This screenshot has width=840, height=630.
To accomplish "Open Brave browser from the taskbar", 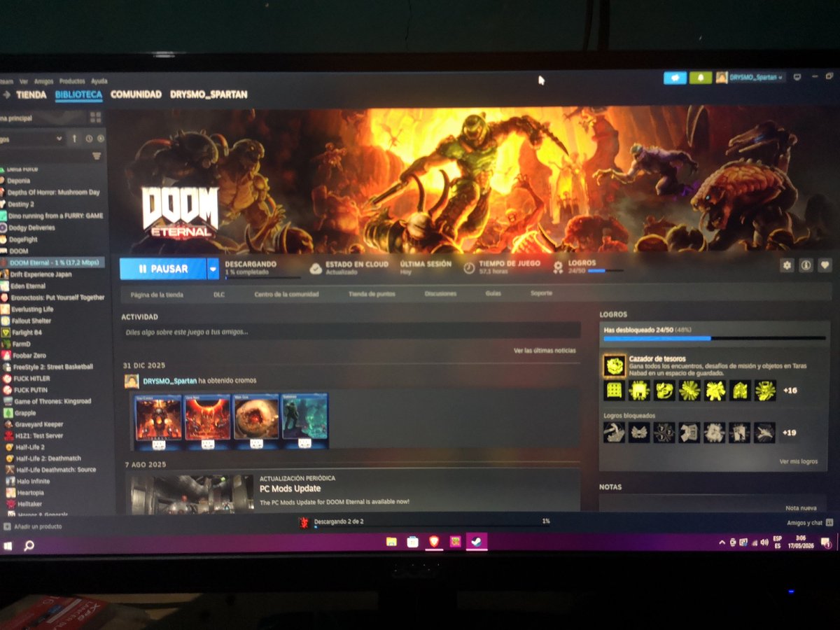I will tap(434, 541).
